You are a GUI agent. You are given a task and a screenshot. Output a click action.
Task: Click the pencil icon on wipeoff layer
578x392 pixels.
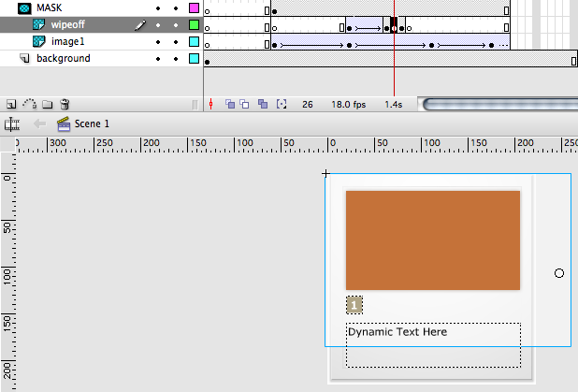point(140,25)
